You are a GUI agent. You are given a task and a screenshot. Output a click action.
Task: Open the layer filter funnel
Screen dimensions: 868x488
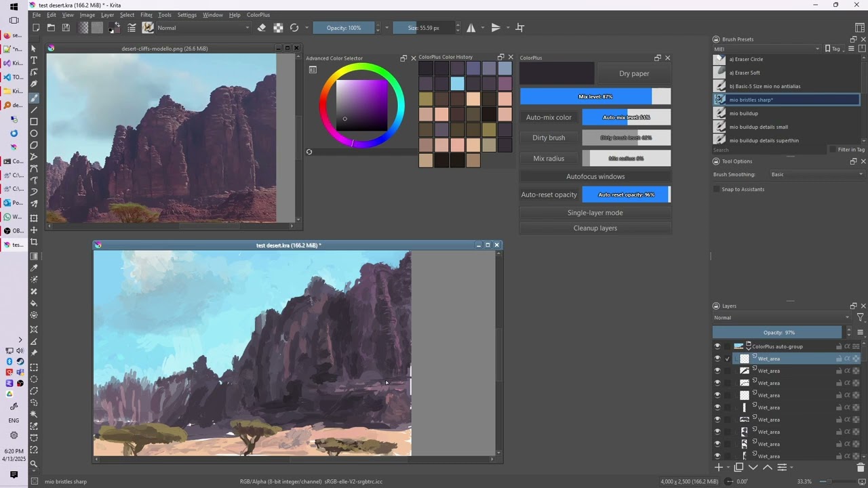coord(861,317)
